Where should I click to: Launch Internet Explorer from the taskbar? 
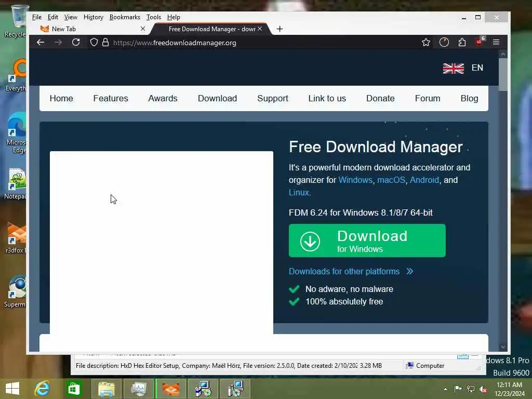click(x=42, y=389)
